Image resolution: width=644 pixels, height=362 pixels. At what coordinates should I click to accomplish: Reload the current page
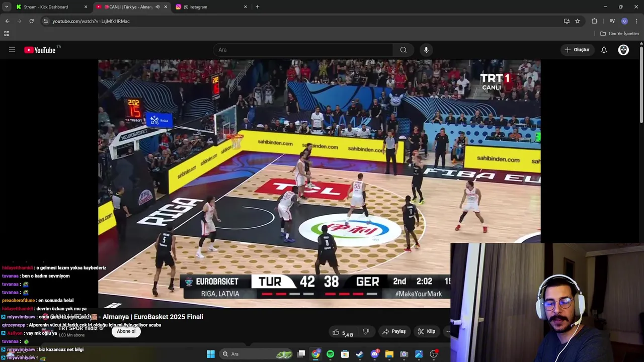click(31, 21)
